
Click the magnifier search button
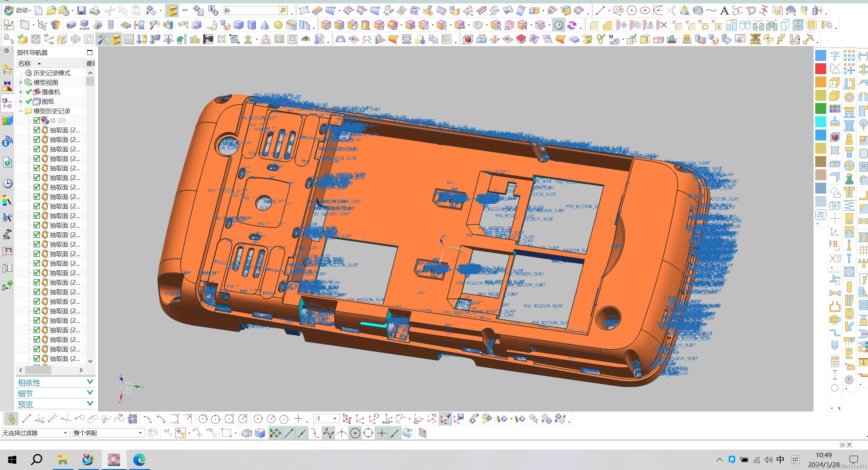click(283, 11)
